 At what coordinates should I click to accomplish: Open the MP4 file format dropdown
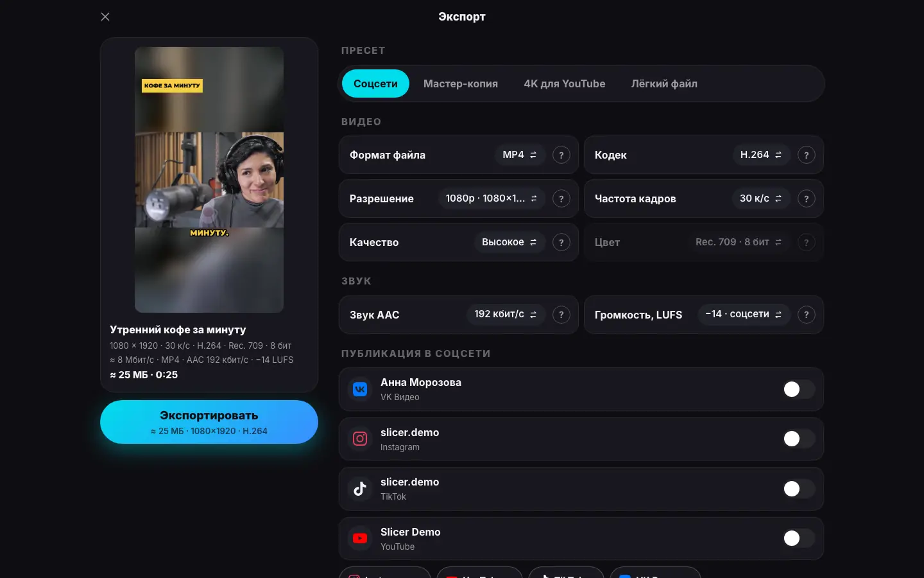click(x=520, y=155)
